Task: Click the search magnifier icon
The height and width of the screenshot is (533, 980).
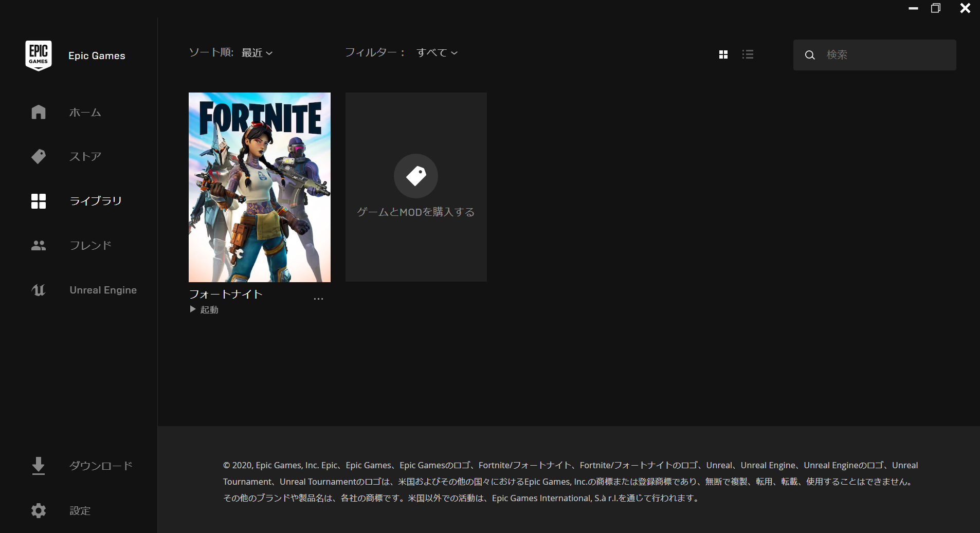Action: click(810, 55)
